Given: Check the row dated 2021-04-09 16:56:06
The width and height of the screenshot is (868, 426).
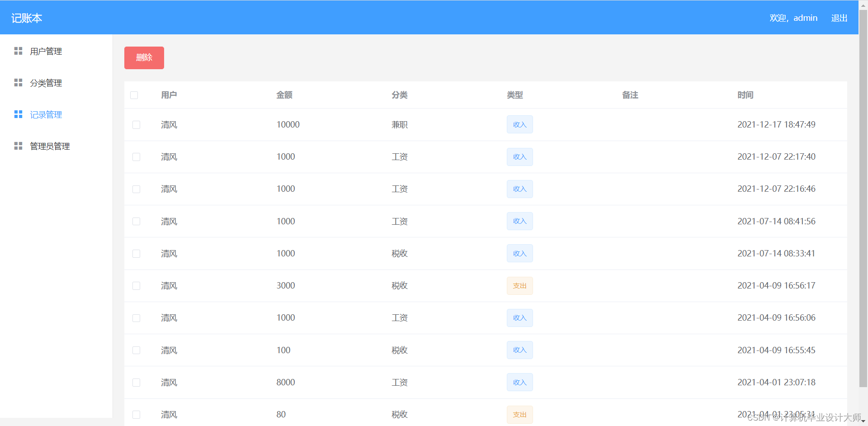Looking at the screenshot, I should 136,318.
